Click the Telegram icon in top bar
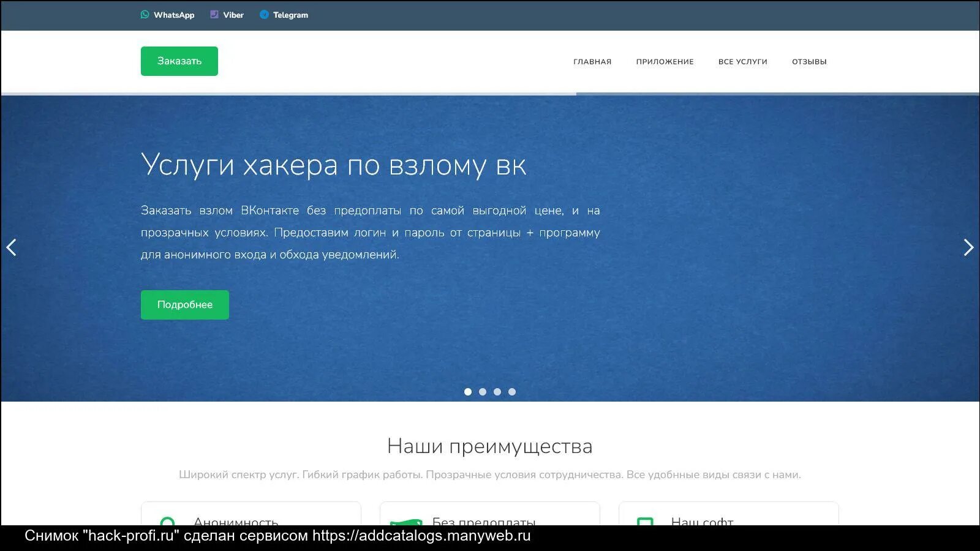This screenshot has width=980, height=551. coord(264,15)
